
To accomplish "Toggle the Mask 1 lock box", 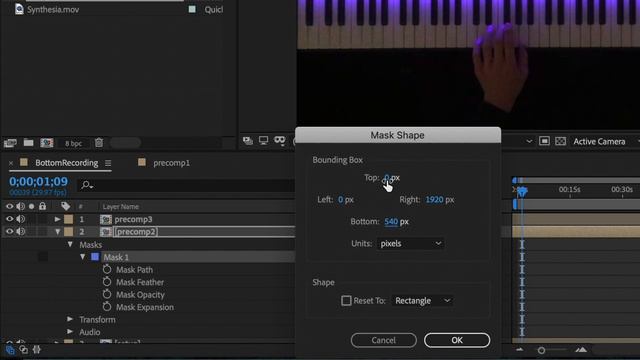I will coord(43,257).
